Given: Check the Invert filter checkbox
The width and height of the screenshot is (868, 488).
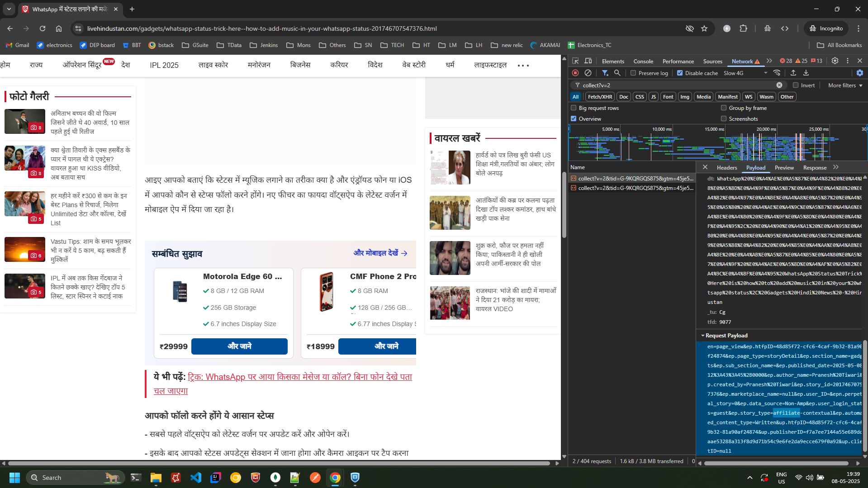Looking at the screenshot, I should coord(796,85).
